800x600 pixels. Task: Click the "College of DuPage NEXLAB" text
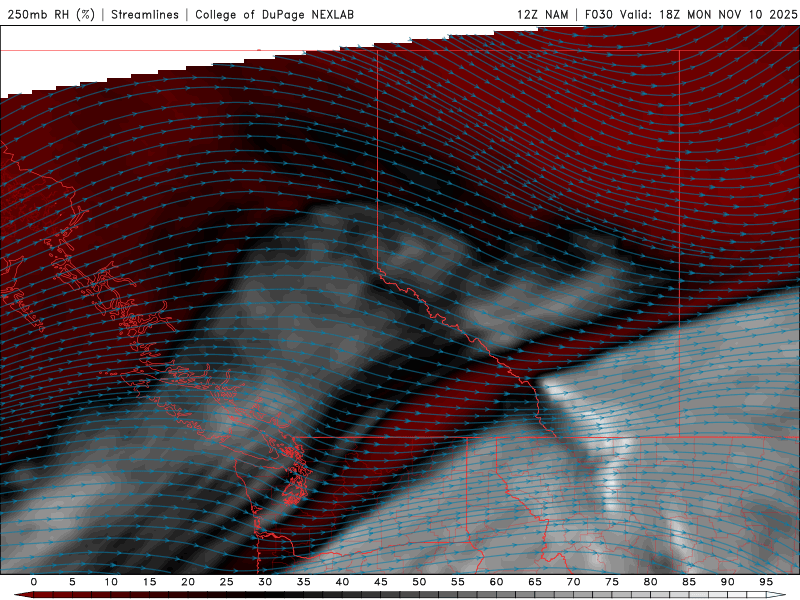point(274,14)
